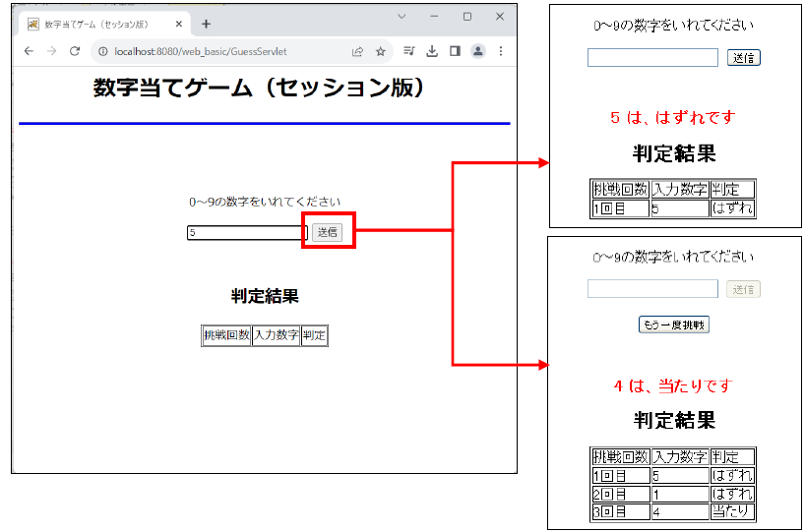The height and width of the screenshot is (532, 805).
Task: Expand the tab search chevron
Action: tap(402, 17)
